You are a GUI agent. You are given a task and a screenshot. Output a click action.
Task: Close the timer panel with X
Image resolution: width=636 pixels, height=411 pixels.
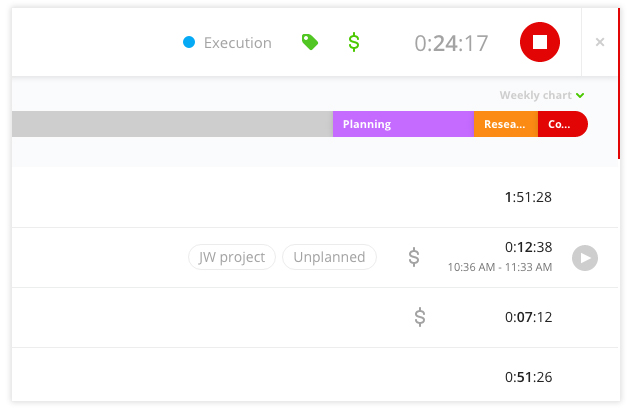600,42
